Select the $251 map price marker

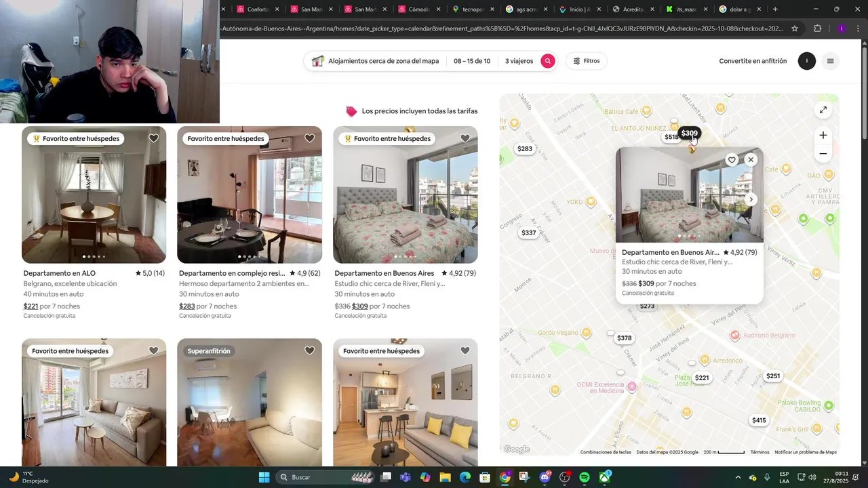pos(773,375)
